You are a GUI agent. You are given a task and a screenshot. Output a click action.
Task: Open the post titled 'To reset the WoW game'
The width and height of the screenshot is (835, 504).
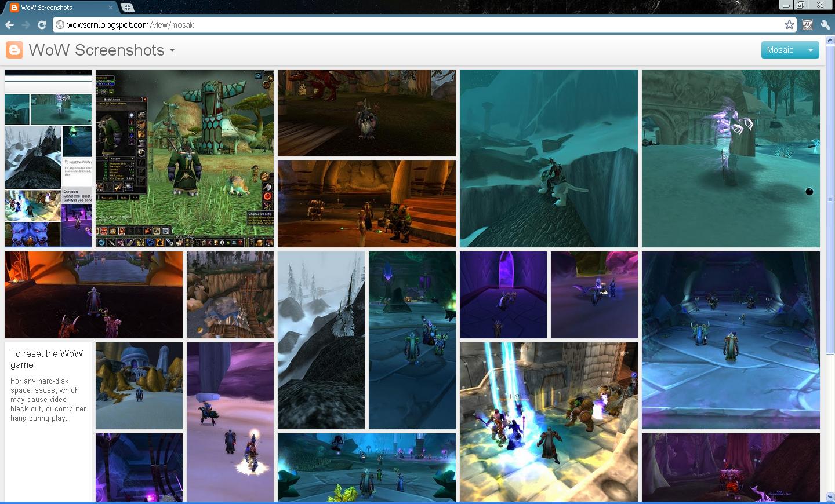pyautogui.click(x=46, y=359)
